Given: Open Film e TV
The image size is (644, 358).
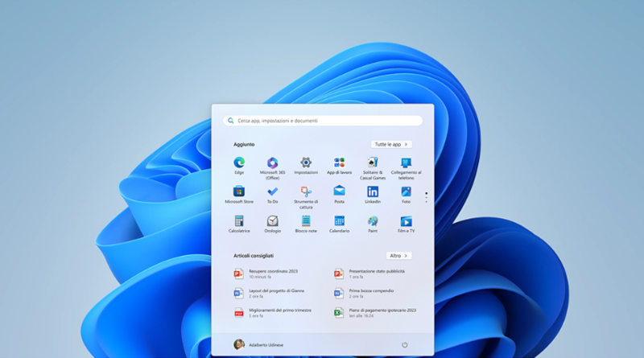Looking at the screenshot, I should (x=406, y=224).
